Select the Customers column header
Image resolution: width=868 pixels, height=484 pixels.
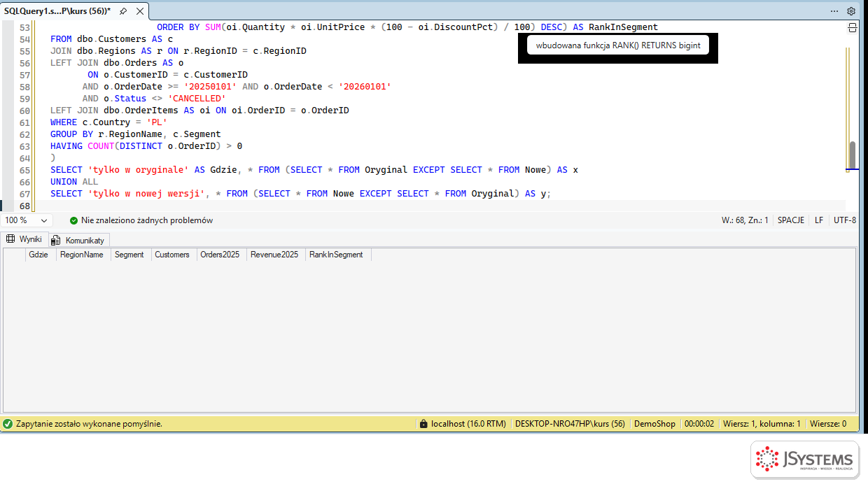pos(173,255)
